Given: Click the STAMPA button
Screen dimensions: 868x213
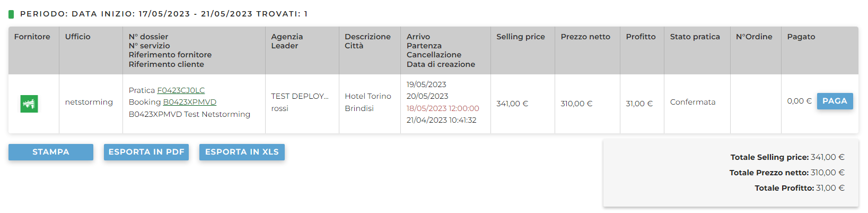Looking at the screenshot, I should pos(51,152).
